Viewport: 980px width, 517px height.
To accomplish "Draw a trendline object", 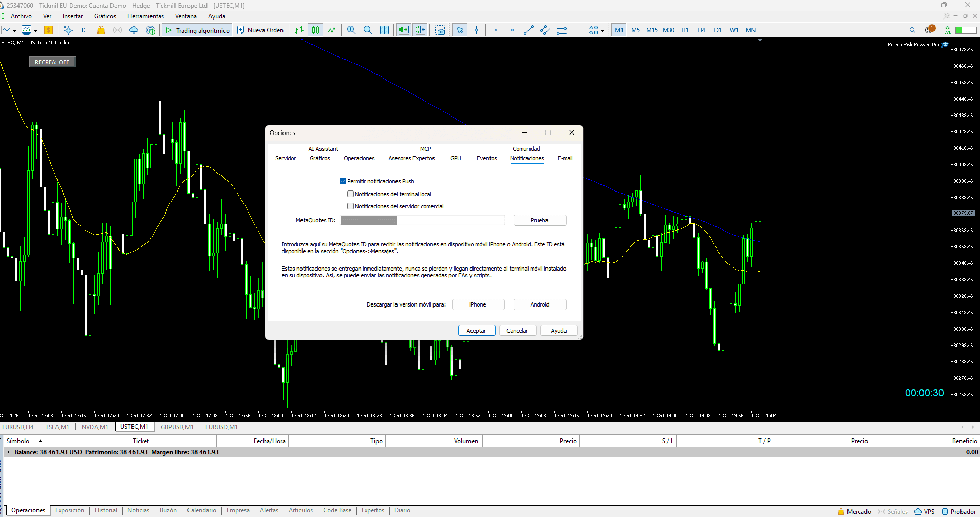I will [529, 30].
